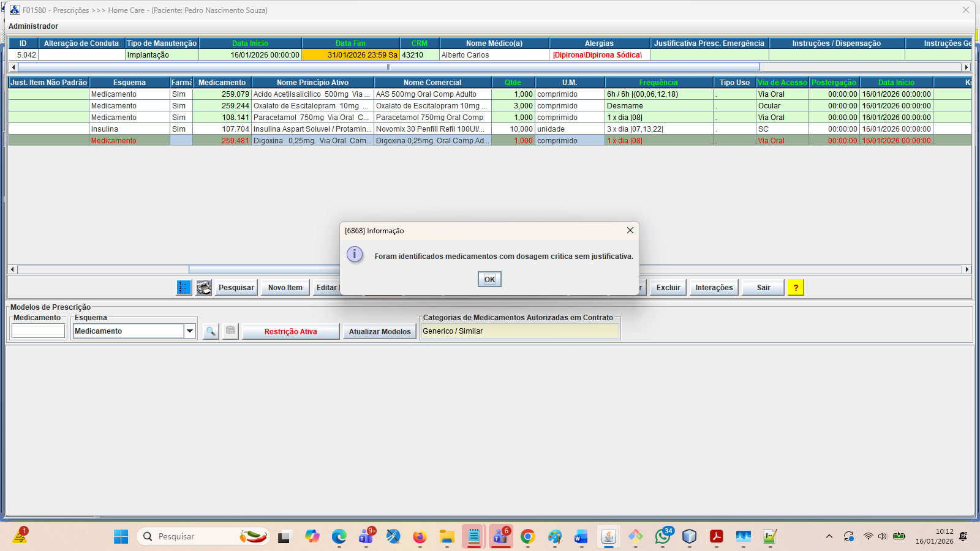980x551 pixels.
Task: Close the Informação dialog with X
Action: click(x=630, y=230)
